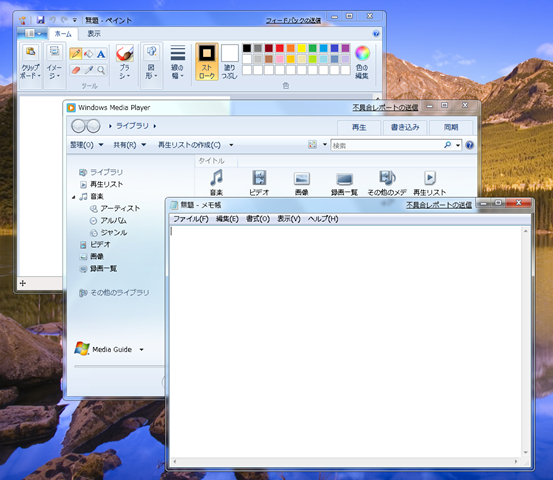Open the Paint application menu button
Viewport: 553px width, 480px height.
(33, 34)
